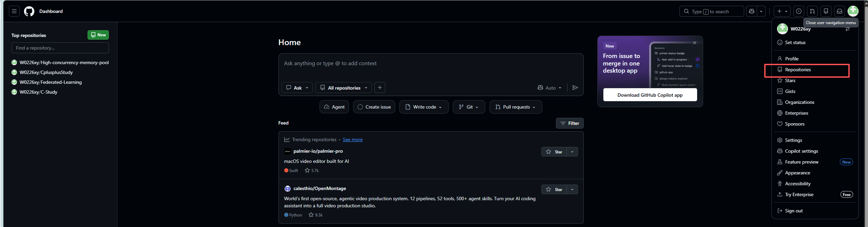This screenshot has width=868, height=227.
Task: Select Organizations in user menu
Action: [x=815, y=102]
